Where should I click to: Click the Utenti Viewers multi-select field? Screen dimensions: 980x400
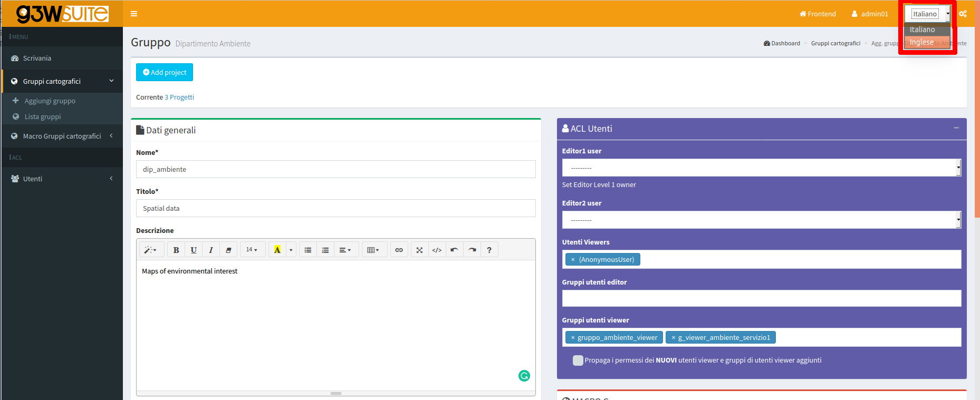pyautogui.click(x=762, y=259)
